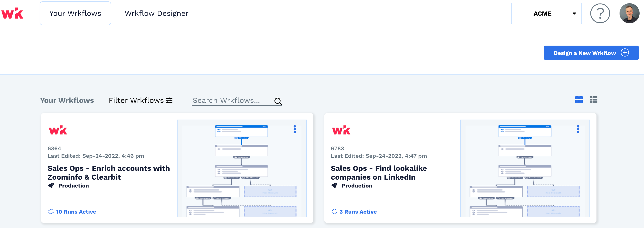This screenshot has height=228, width=644.
Task: Click Design a New Wrkflow button
Action: point(591,53)
